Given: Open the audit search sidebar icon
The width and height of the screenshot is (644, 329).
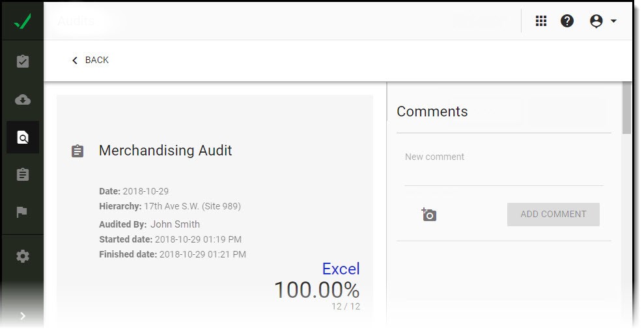Looking at the screenshot, I should (x=23, y=137).
